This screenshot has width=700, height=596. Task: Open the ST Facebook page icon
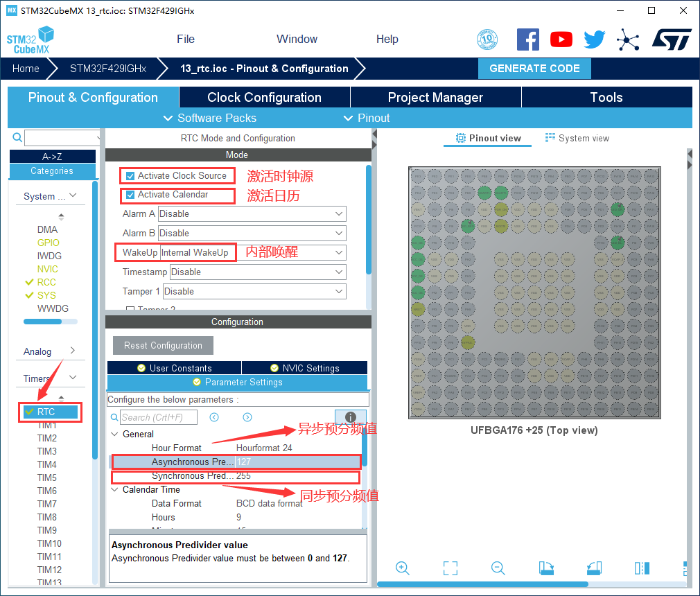[x=527, y=40]
